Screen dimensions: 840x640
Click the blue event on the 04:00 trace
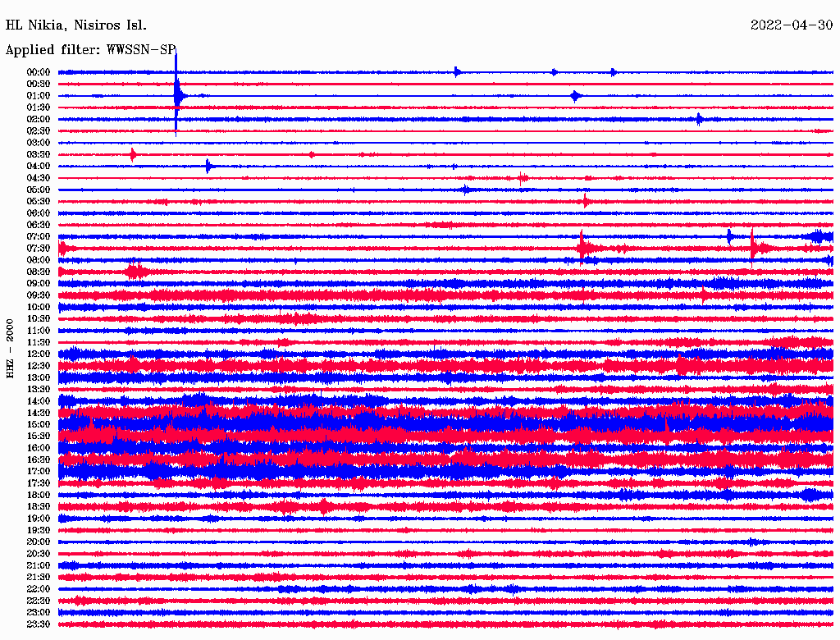(208, 166)
